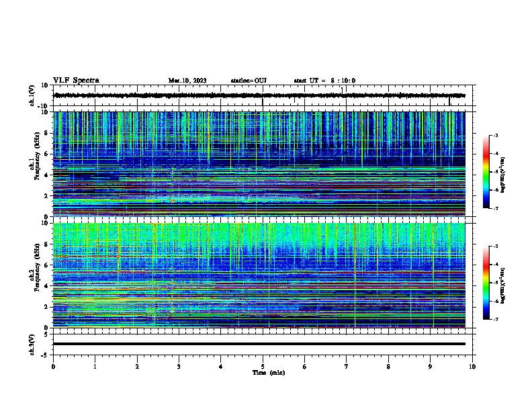Click the ch.1 spectrogram color scale bar
The height and width of the screenshot is (411, 532).
coord(486,172)
